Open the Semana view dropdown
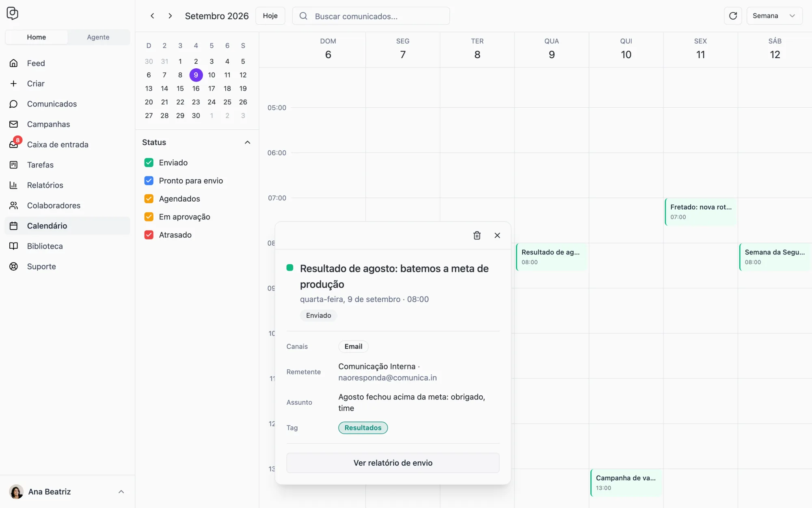 point(774,16)
